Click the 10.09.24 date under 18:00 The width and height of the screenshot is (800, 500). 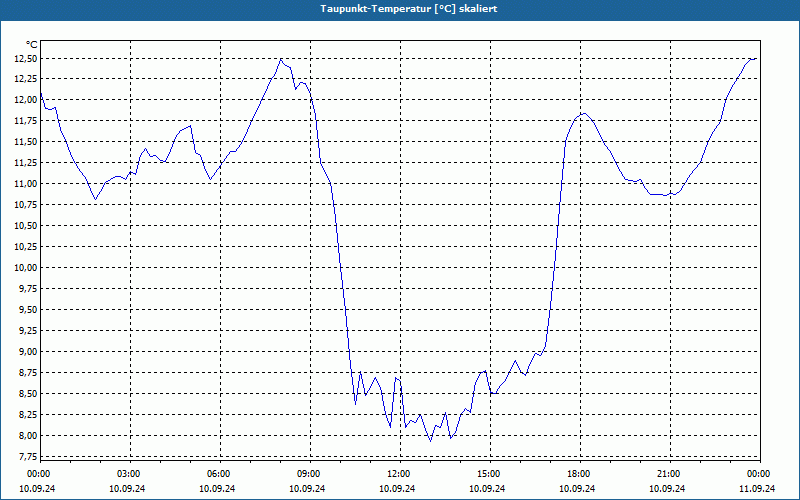click(x=577, y=488)
